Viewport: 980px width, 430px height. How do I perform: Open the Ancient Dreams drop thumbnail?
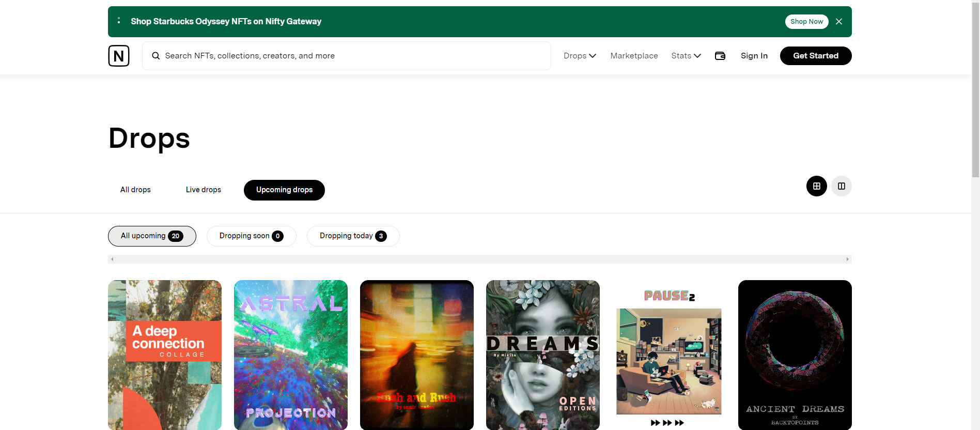[795, 355]
